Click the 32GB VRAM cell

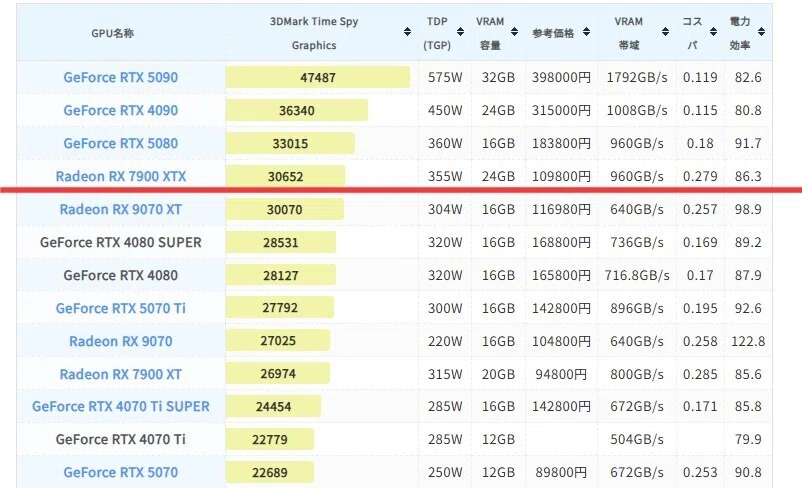(x=498, y=77)
